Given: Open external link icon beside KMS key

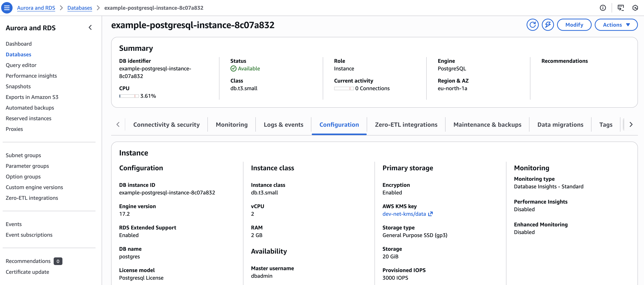Looking at the screenshot, I should (x=430, y=214).
